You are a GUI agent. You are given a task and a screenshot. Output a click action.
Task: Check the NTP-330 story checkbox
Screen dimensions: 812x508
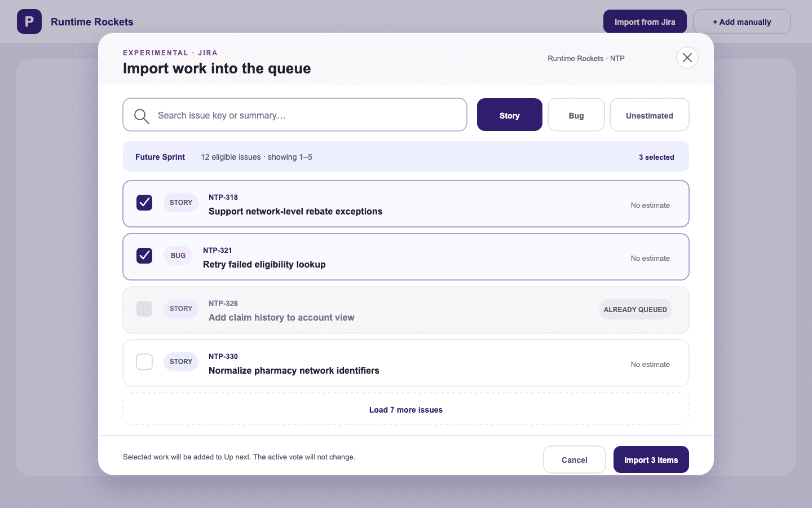pyautogui.click(x=144, y=362)
